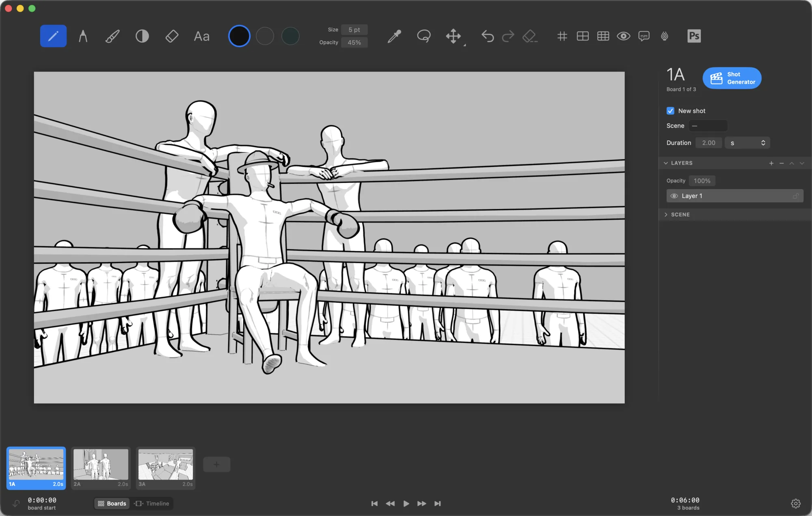
Task: Select the tone tool with the half circle
Action: click(x=142, y=36)
